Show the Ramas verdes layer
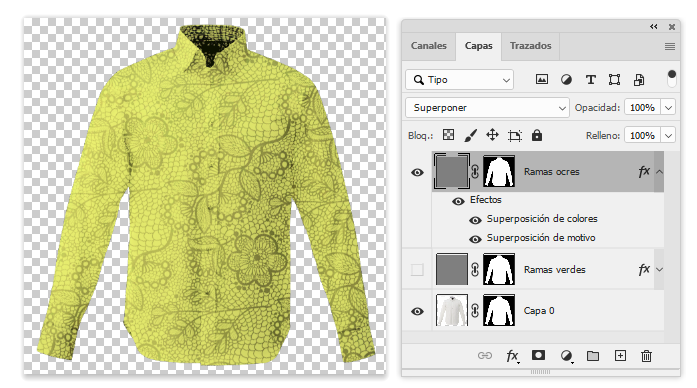 (417, 269)
